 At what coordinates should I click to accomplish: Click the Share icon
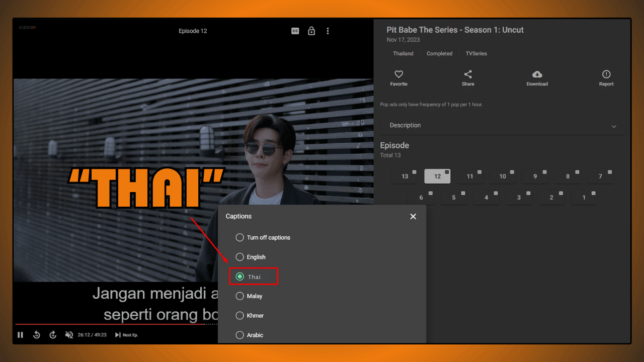[468, 78]
